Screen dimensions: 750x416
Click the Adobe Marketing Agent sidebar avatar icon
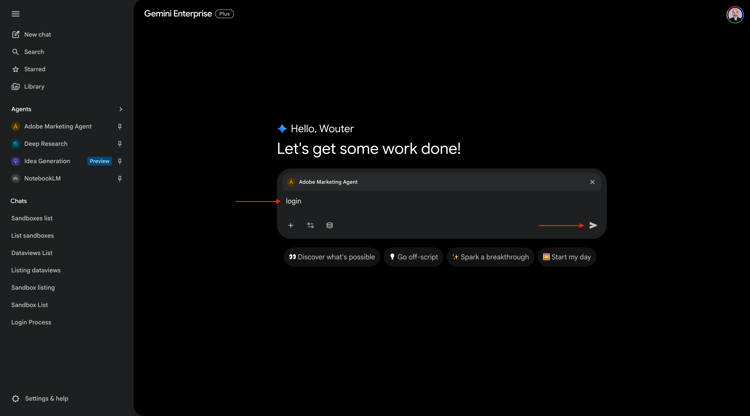point(15,126)
